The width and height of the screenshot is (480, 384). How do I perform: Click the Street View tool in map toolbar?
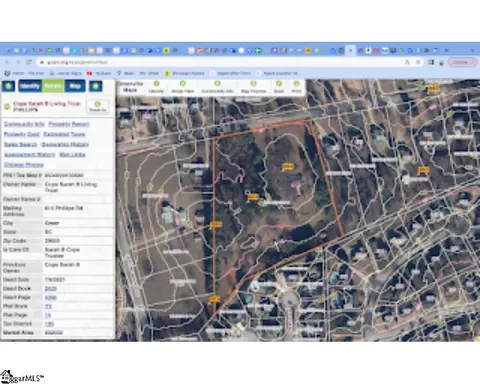click(183, 87)
